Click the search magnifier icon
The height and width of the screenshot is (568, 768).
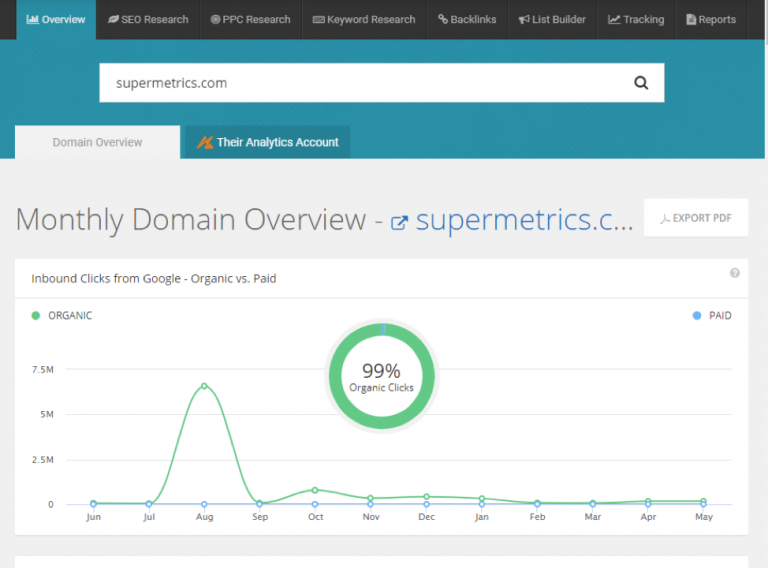tap(641, 83)
